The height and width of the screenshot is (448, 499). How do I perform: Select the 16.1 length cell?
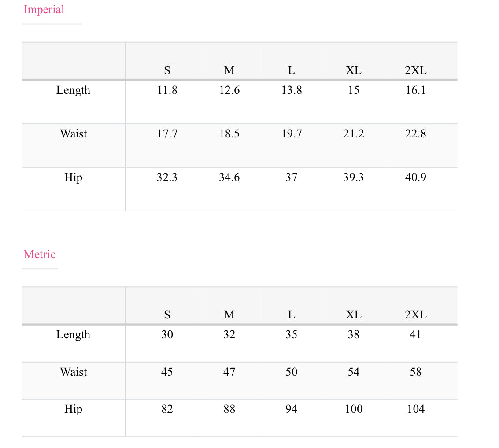pyautogui.click(x=415, y=90)
